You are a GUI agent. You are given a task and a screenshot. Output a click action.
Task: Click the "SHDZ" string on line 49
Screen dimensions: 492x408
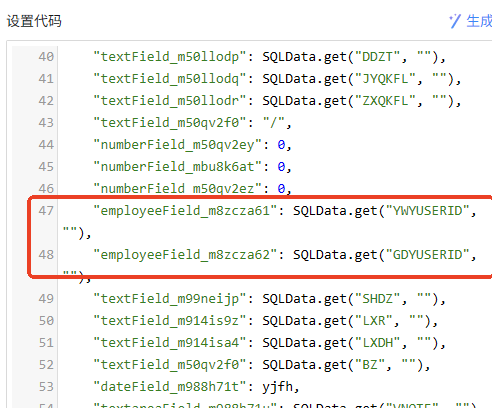click(x=377, y=299)
